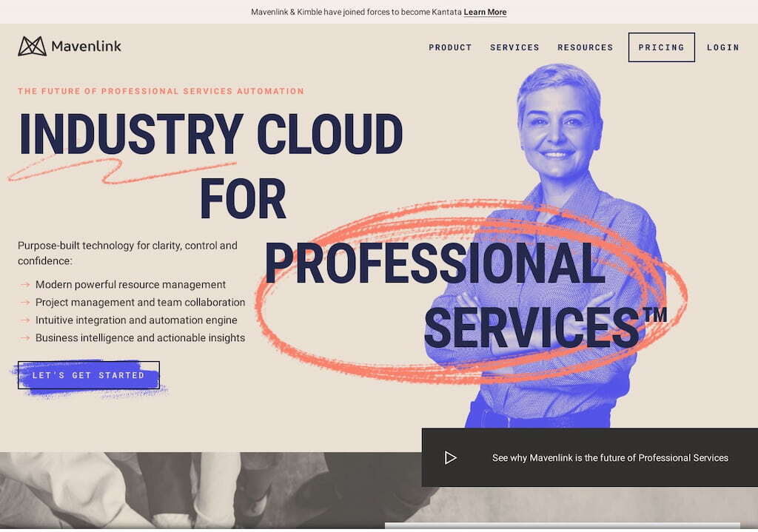Click arrow beside Intuitive integration and automation engine
758x532 pixels.
(x=25, y=320)
